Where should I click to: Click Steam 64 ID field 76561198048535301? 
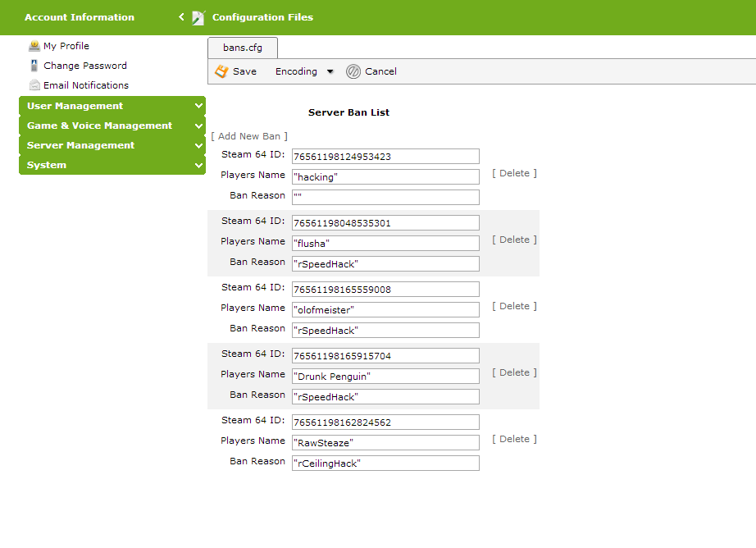(x=385, y=223)
